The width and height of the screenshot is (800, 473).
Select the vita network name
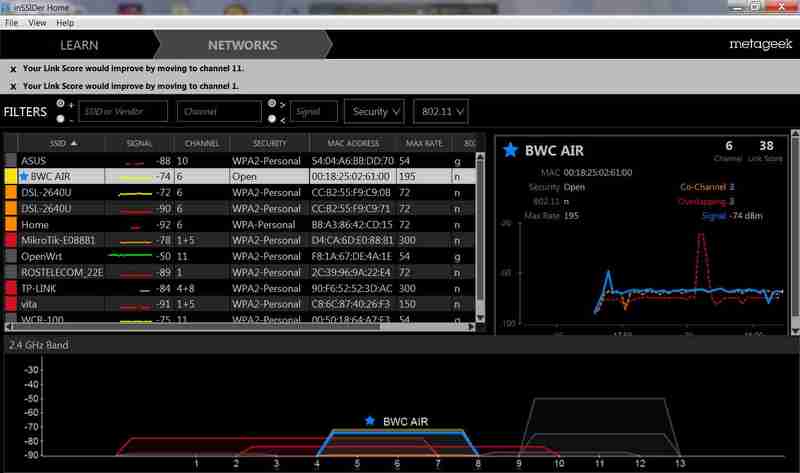[29, 305]
